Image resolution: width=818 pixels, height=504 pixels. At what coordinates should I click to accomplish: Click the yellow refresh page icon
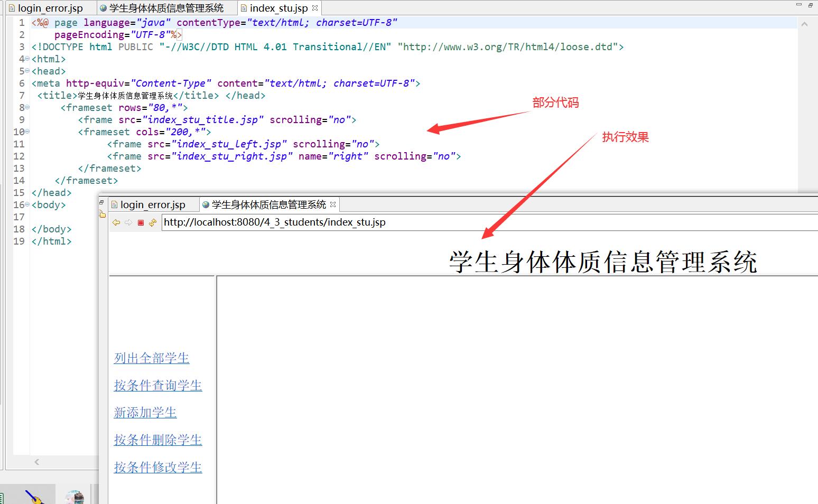(x=153, y=222)
